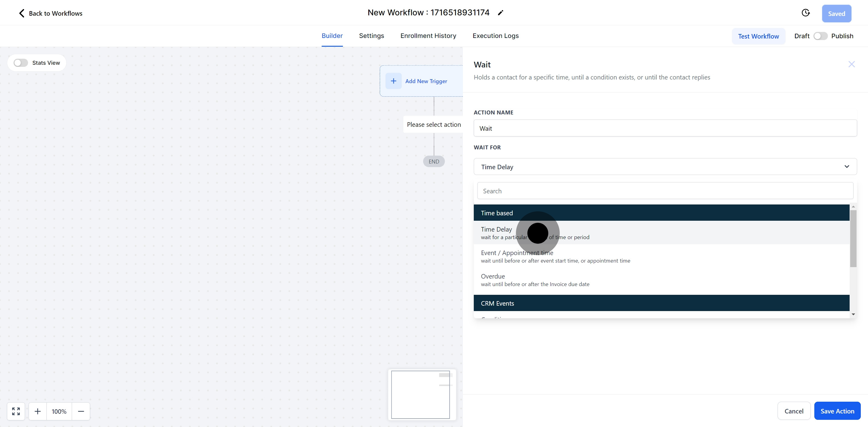
Task: Zoom out with the minus icon
Action: tap(81, 411)
